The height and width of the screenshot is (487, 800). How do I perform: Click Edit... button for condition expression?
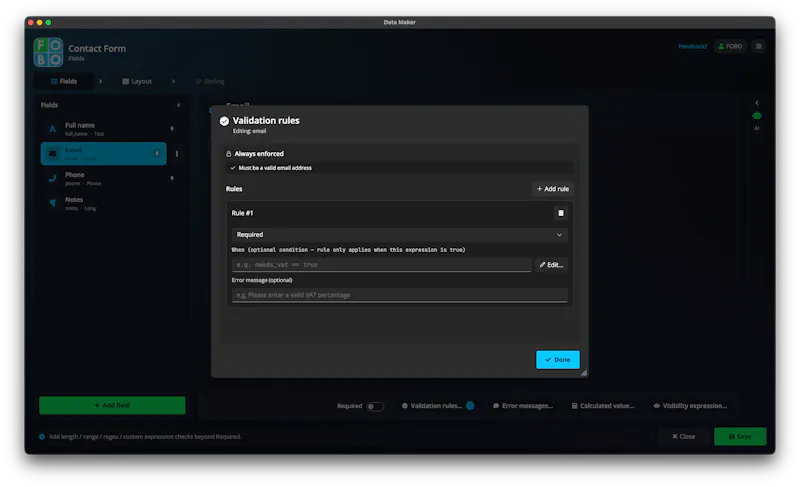[551, 265]
